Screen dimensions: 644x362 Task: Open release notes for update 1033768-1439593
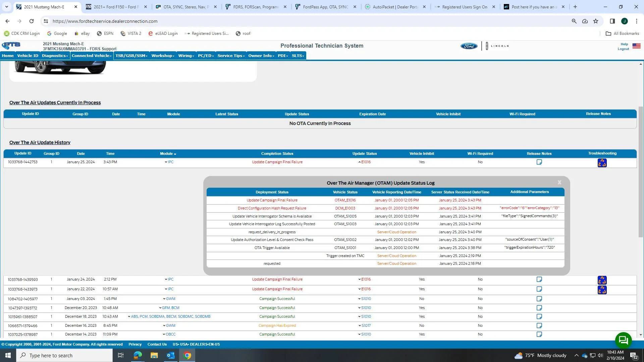[539, 280]
